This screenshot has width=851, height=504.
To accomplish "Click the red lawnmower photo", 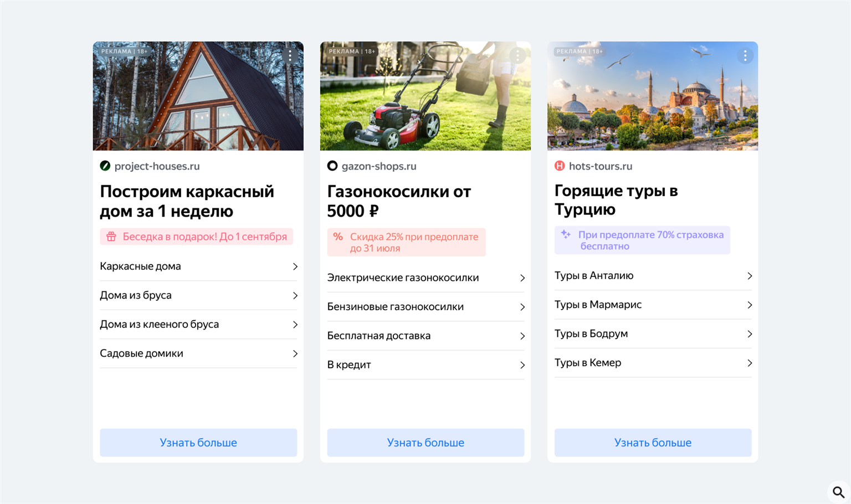I will pyautogui.click(x=425, y=96).
